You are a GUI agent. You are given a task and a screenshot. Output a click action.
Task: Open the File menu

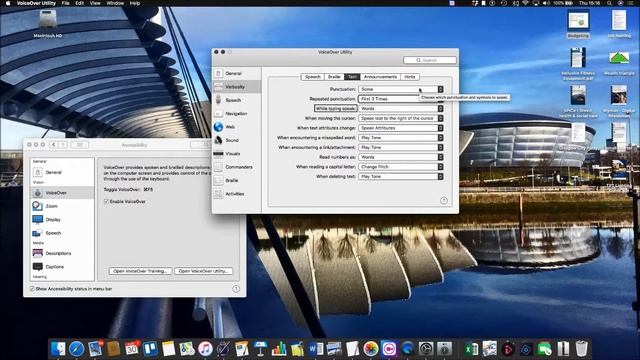(x=65, y=3)
